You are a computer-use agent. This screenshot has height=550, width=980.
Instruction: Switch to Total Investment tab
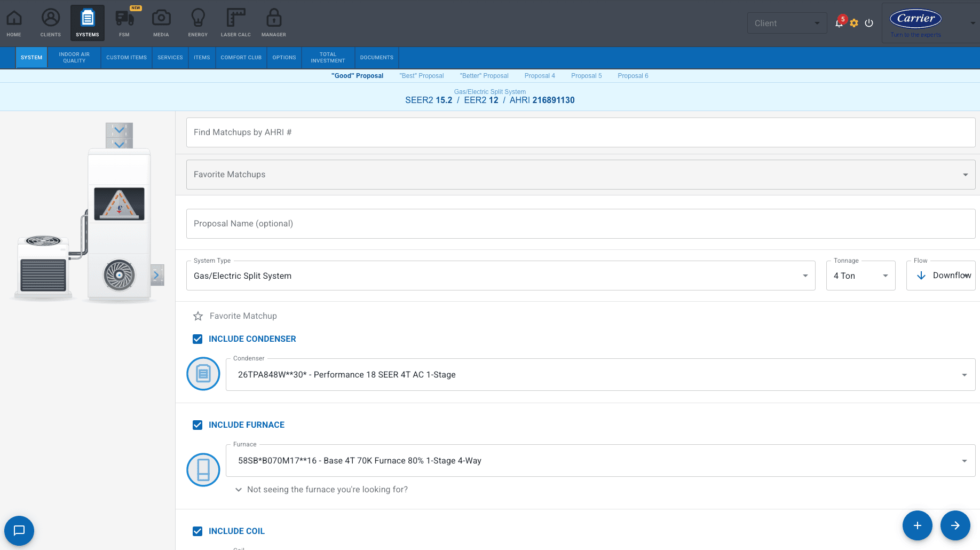pos(328,58)
